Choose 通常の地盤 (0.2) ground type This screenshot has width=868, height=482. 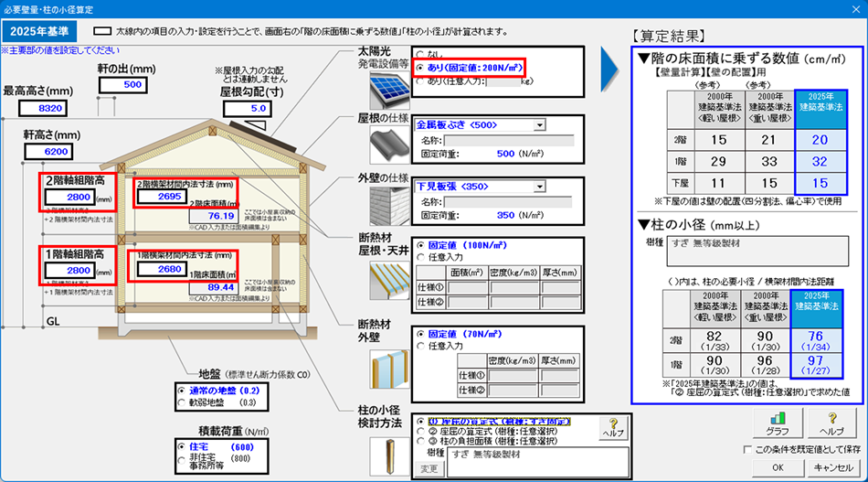[181, 391]
